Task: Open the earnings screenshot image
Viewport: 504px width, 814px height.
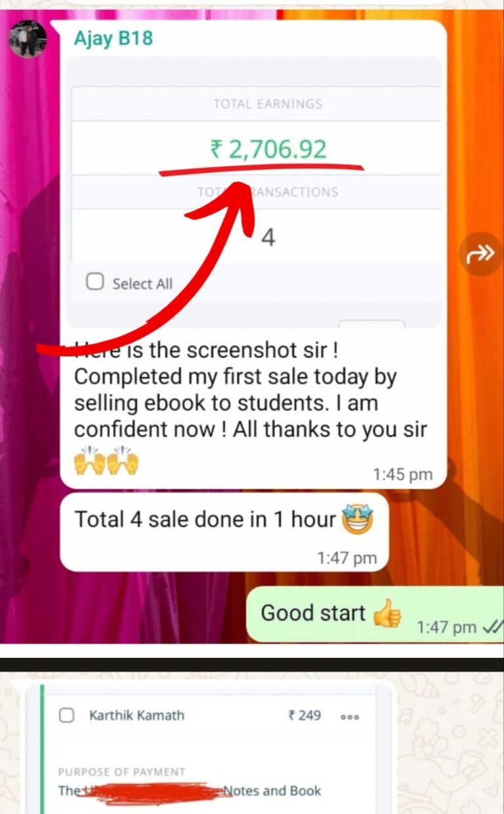Action: point(253,192)
